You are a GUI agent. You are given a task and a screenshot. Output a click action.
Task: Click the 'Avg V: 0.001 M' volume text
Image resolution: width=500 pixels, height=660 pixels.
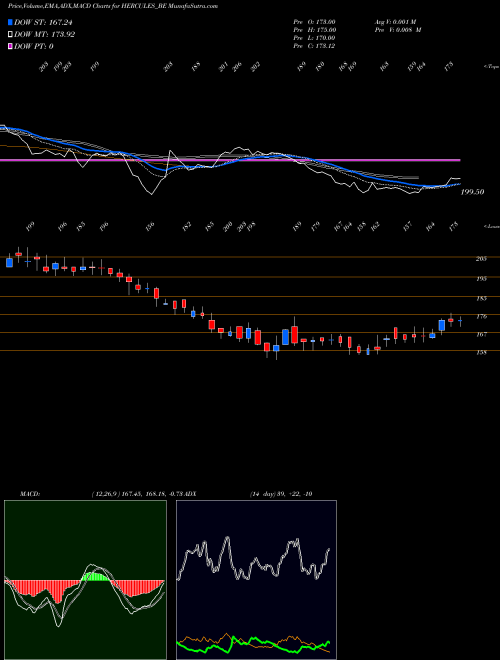point(395,21)
